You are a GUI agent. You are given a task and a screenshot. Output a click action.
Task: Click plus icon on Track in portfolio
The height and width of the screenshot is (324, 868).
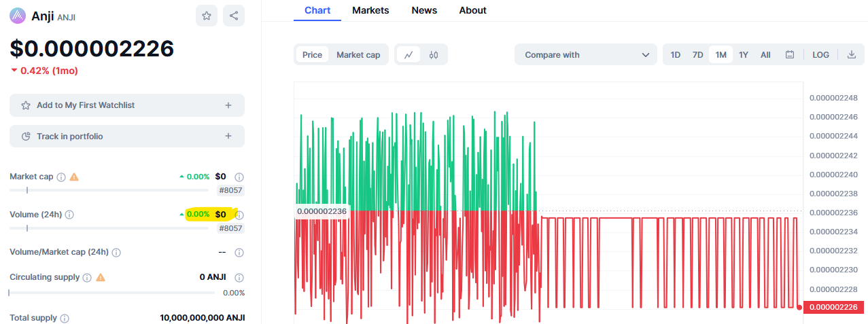pos(228,137)
